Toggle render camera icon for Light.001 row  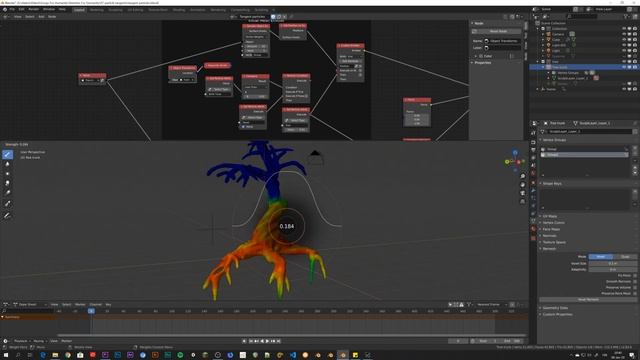pyautogui.click(x=634, y=45)
